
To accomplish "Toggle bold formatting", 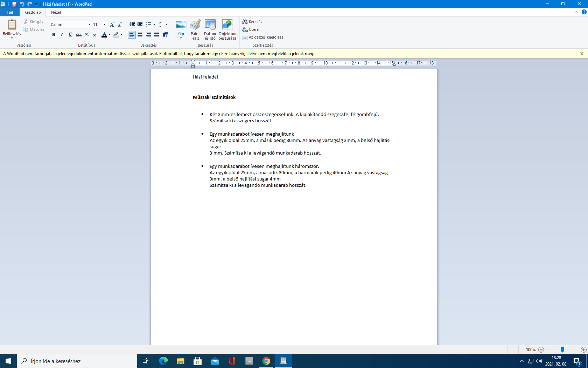I will [x=54, y=35].
